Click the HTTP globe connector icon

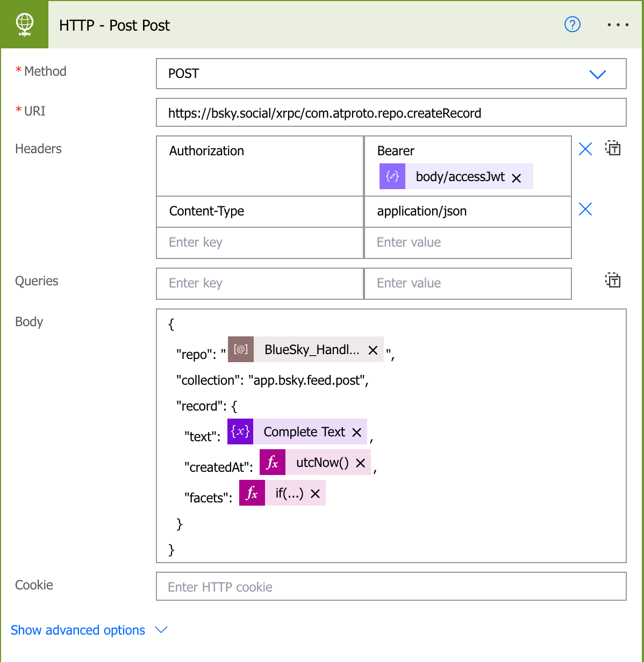[x=25, y=25]
